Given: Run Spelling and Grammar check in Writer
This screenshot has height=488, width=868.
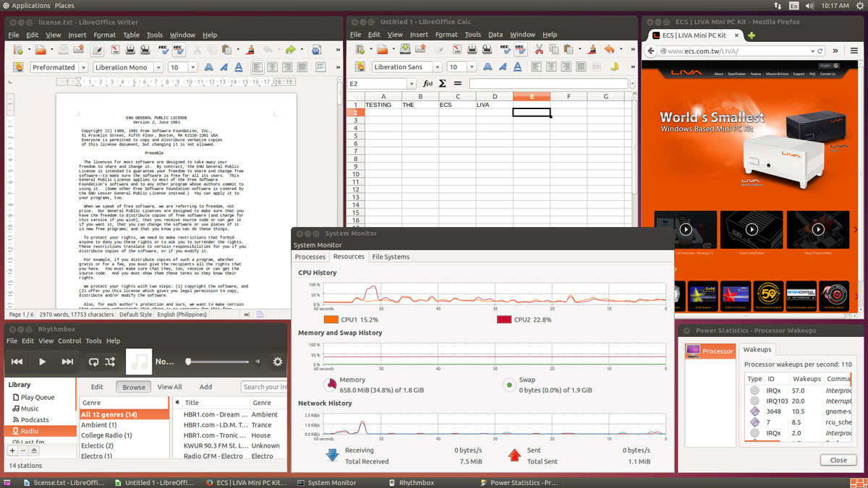Looking at the screenshot, I should pos(162,49).
